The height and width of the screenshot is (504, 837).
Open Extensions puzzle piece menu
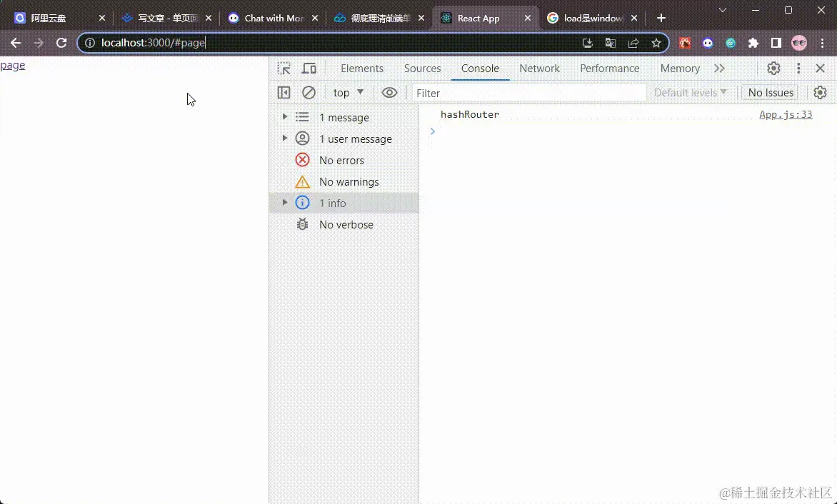pos(753,44)
